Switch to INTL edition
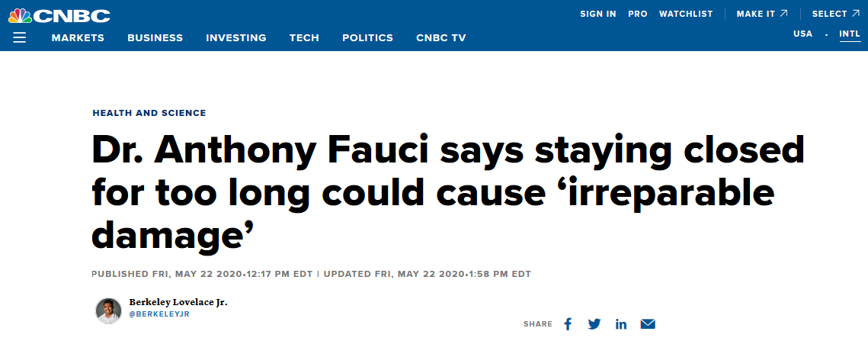The height and width of the screenshot is (341, 868). click(849, 34)
